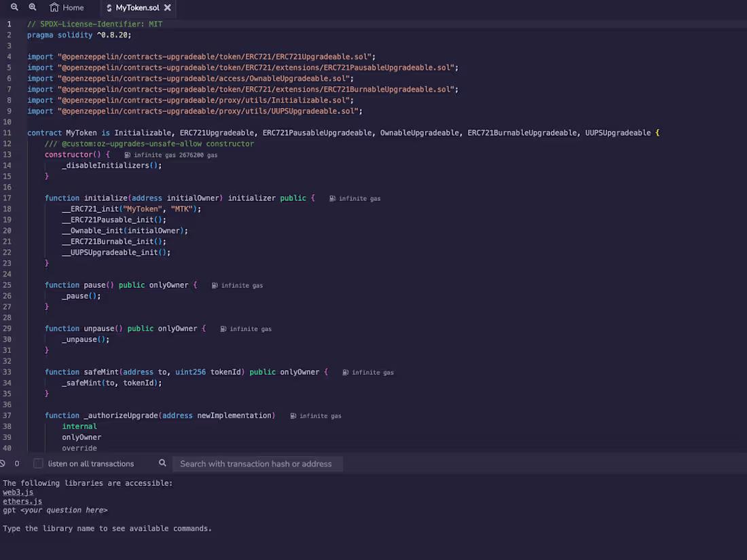Click the gas estimate icon beside the constructor
The image size is (747, 560).
tap(126, 155)
